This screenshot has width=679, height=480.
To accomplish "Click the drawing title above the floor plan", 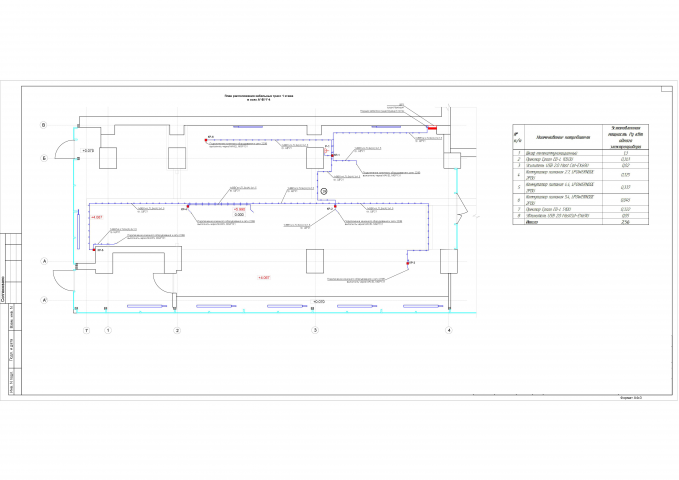I will pos(259,97).
